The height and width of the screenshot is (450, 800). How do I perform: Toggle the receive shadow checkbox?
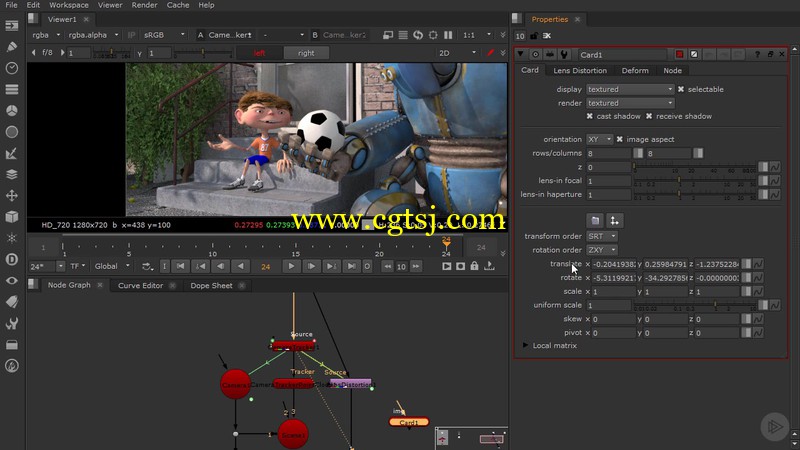coord(649,116)
